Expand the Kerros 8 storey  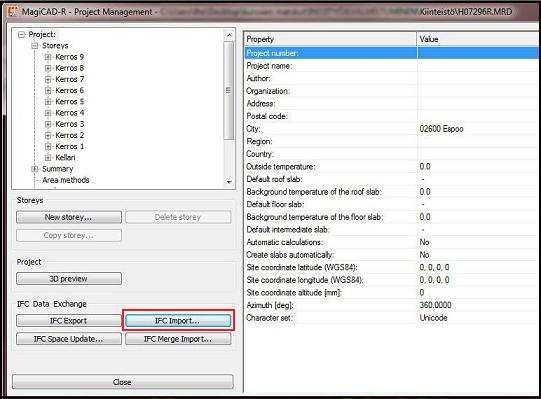[x=48, y=68]
